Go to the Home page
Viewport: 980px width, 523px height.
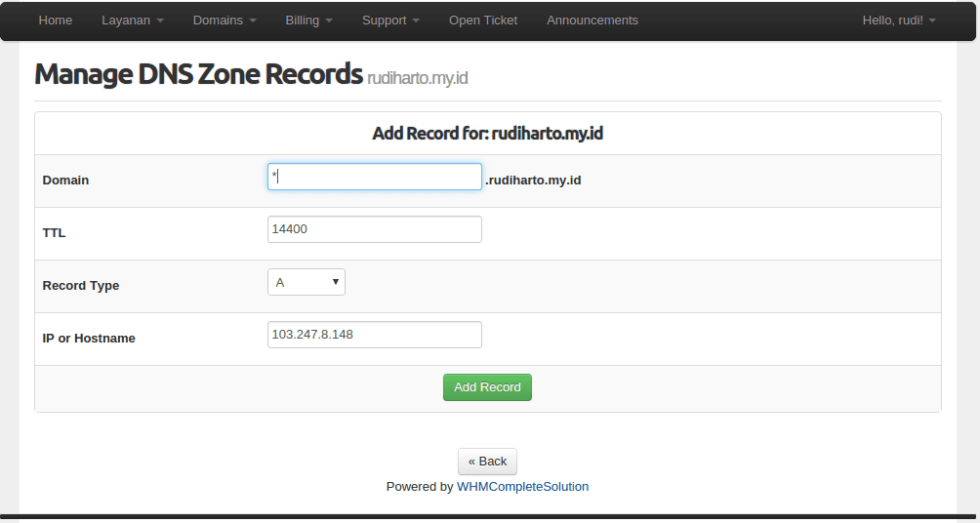[x=55, y=20]
